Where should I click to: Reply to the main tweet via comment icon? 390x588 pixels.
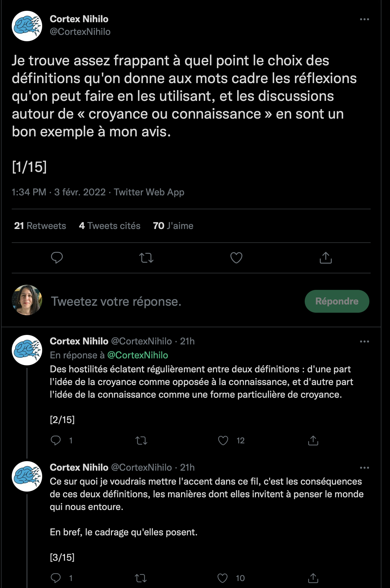tap(57, 258)
